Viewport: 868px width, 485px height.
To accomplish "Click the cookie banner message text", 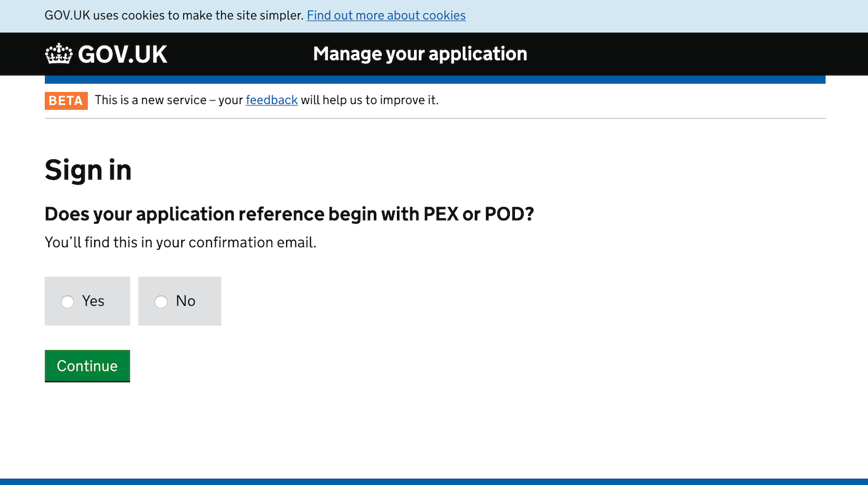I will [x=174, y=15].
